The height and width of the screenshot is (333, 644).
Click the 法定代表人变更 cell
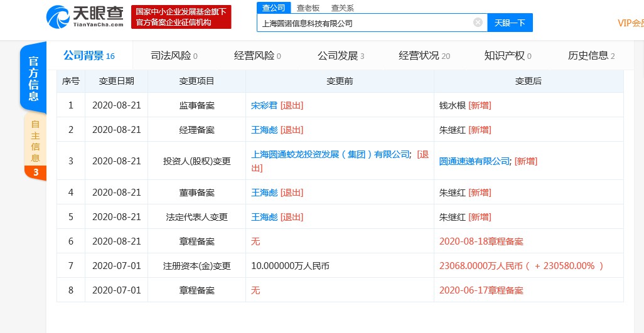196,217
